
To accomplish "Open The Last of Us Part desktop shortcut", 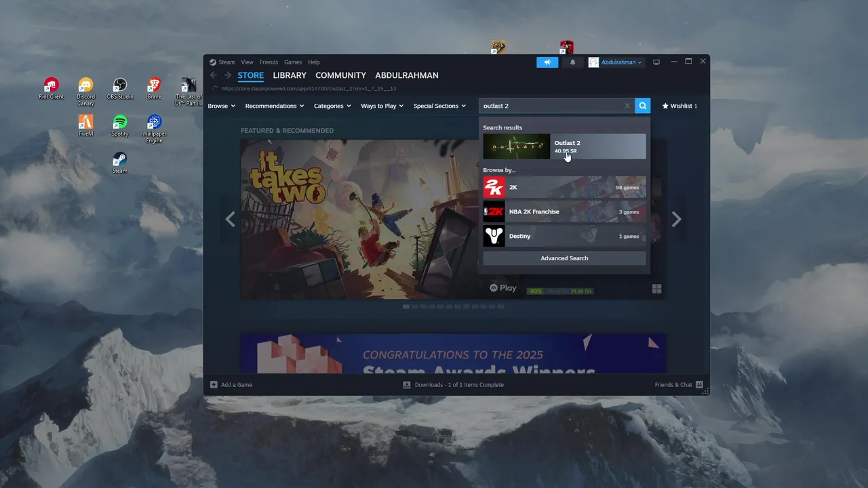I will pos(189,91).
